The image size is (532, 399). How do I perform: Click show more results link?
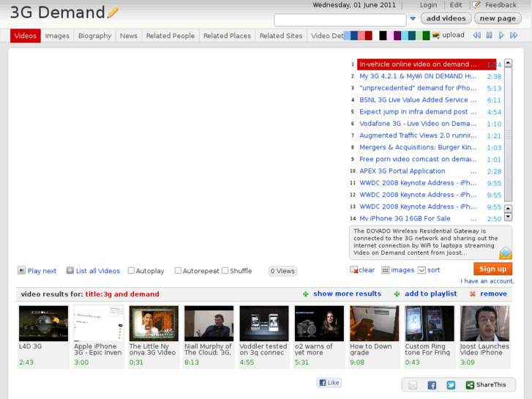click(347, 294)
